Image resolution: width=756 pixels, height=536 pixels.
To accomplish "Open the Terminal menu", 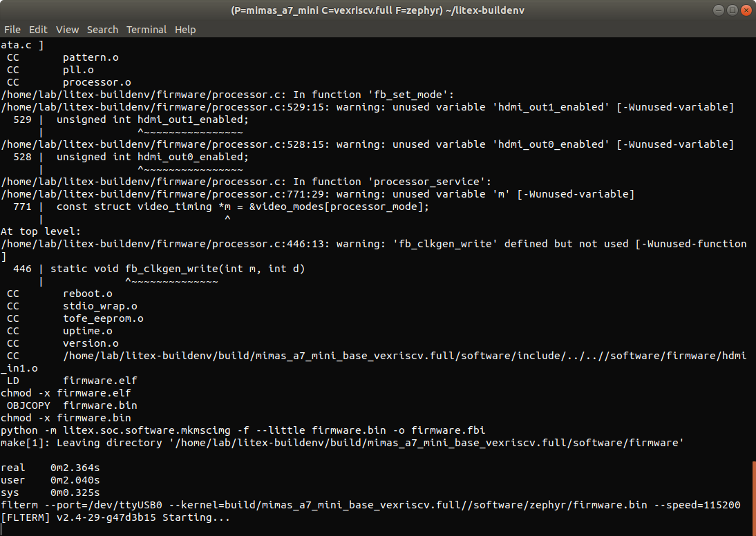I will click(146, 30).
